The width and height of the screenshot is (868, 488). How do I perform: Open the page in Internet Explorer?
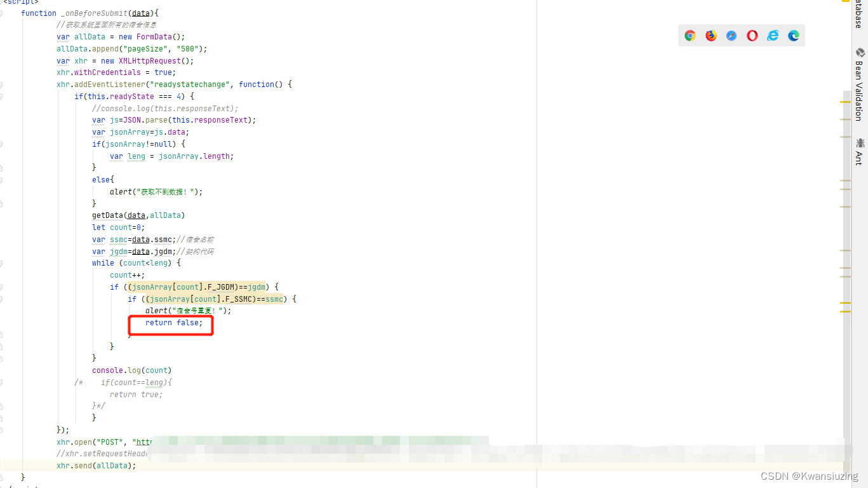point(773,36)
